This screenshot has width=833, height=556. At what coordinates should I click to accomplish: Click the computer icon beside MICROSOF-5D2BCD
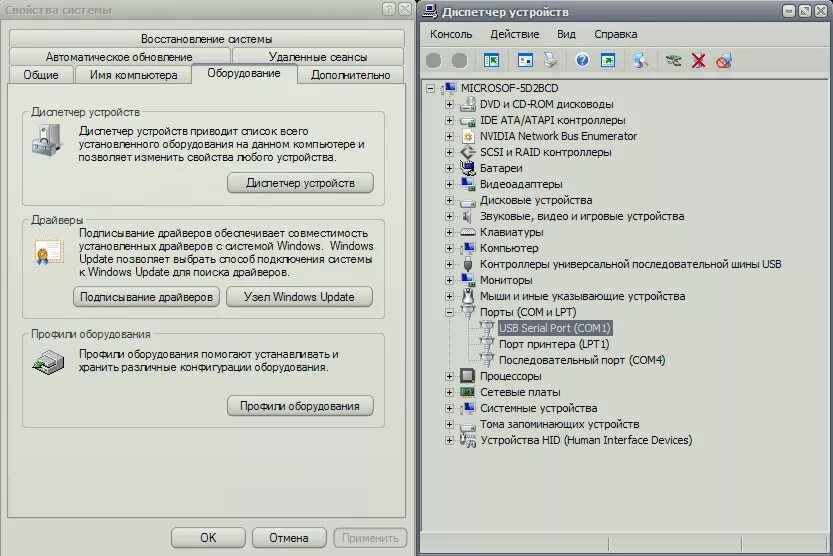449,88
